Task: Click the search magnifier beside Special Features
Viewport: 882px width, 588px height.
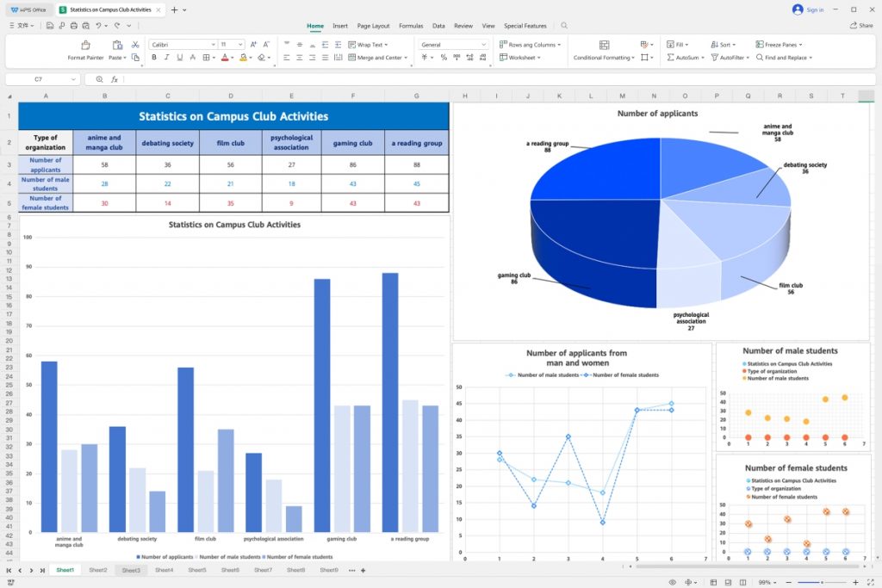Action: (564, 26)
